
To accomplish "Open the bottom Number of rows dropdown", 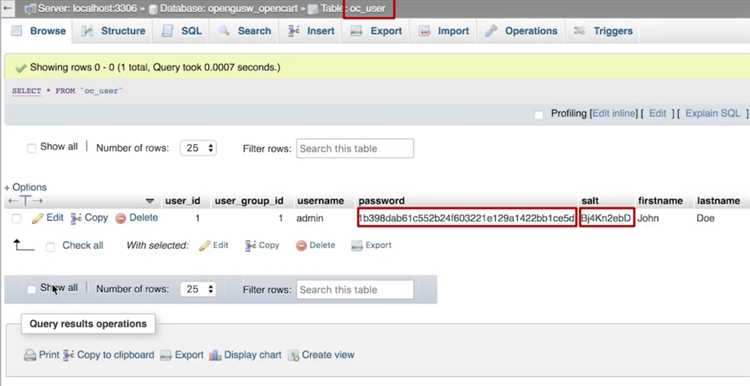I will (x=198, y=289).
